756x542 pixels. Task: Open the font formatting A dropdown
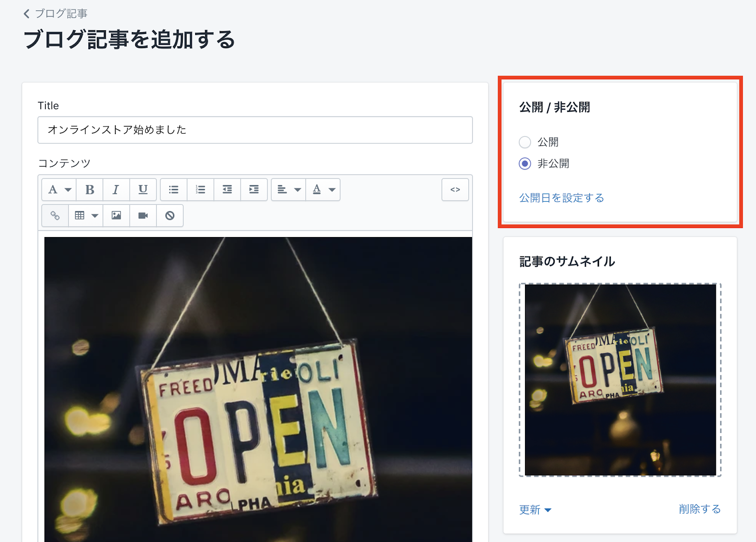click(x=59, y=190)
